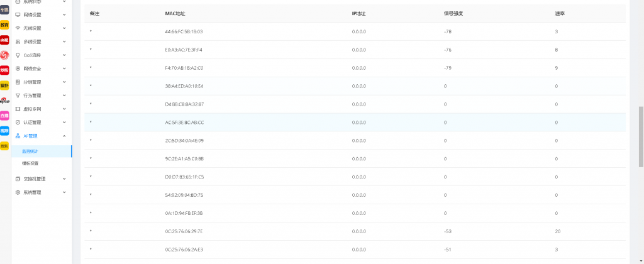The image size is (644, 264).
Task: Collapse the AP管理 menu chevron
Action: pyautogui.click(x=65, y=136)
